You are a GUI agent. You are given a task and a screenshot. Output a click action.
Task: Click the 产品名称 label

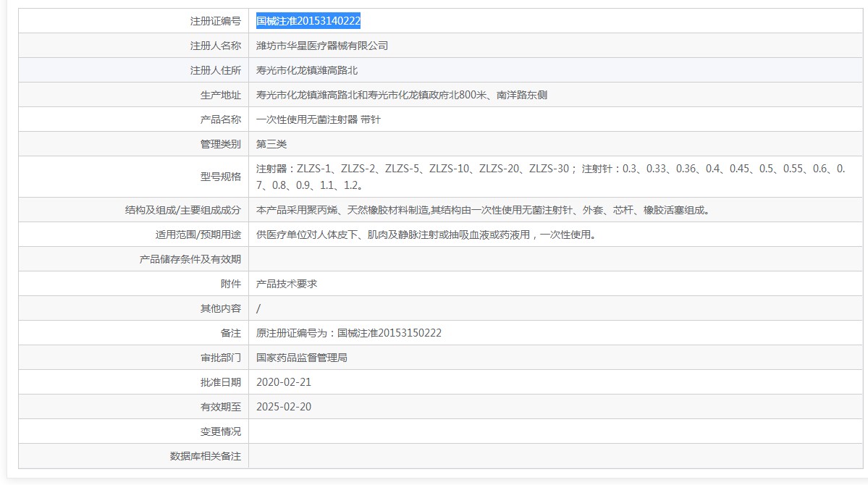(220, 119)
